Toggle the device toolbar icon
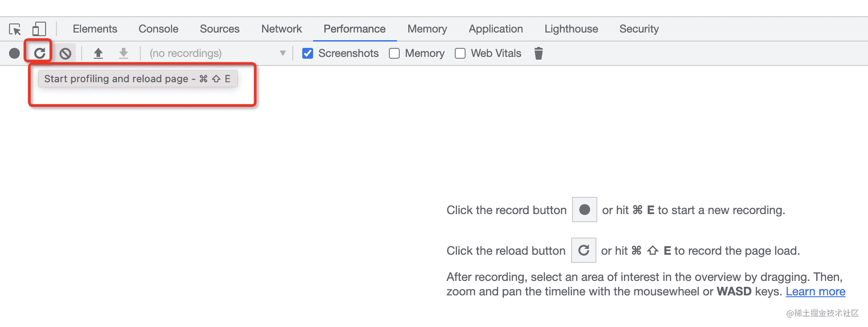 (x=39, y=29)
